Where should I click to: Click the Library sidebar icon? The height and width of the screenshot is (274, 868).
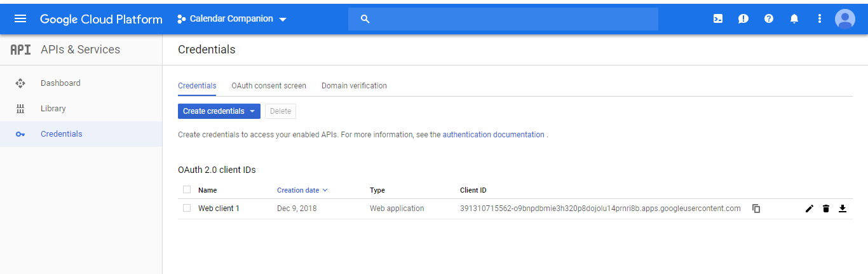click(x=20, y=109)
